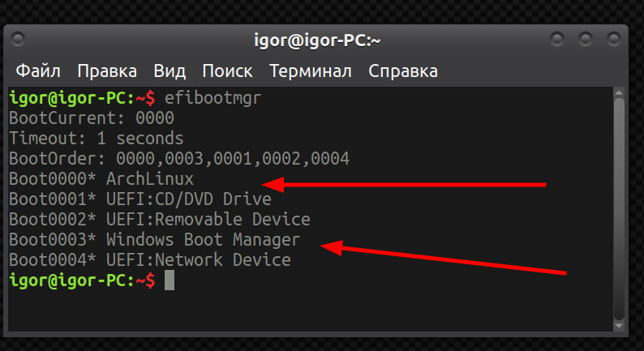
Task: Maximize the terminal window
Action: [586, 39]
